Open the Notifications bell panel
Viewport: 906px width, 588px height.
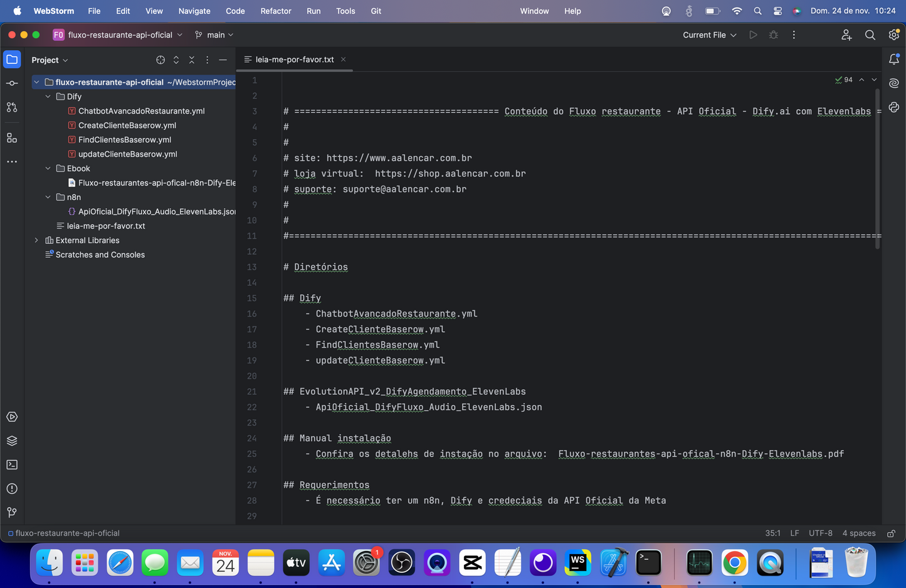pos(893,59)
